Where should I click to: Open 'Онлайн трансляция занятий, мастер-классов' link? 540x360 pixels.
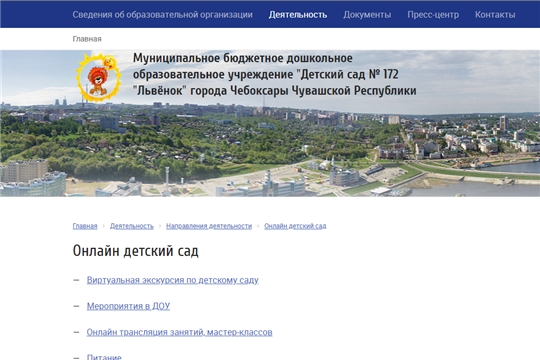[179, 332]
